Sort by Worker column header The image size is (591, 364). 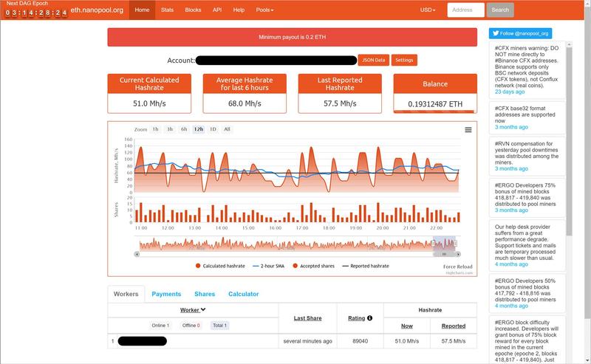(193, 310)
